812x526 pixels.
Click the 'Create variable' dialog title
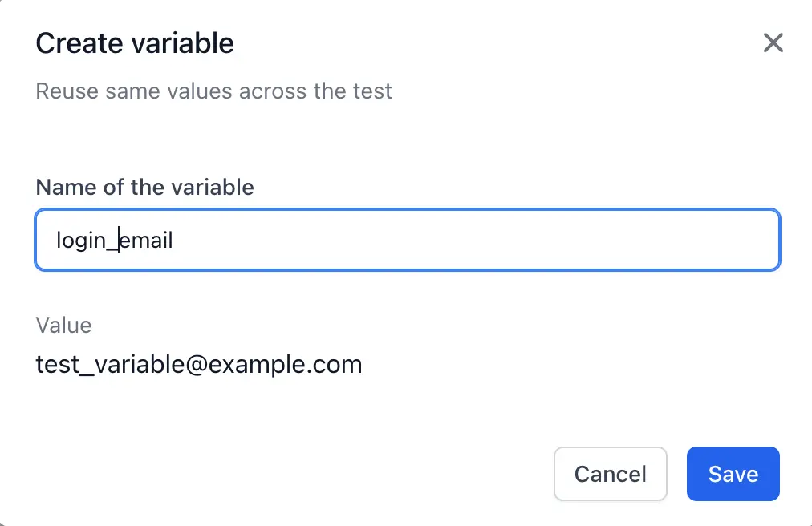(135, 43)
